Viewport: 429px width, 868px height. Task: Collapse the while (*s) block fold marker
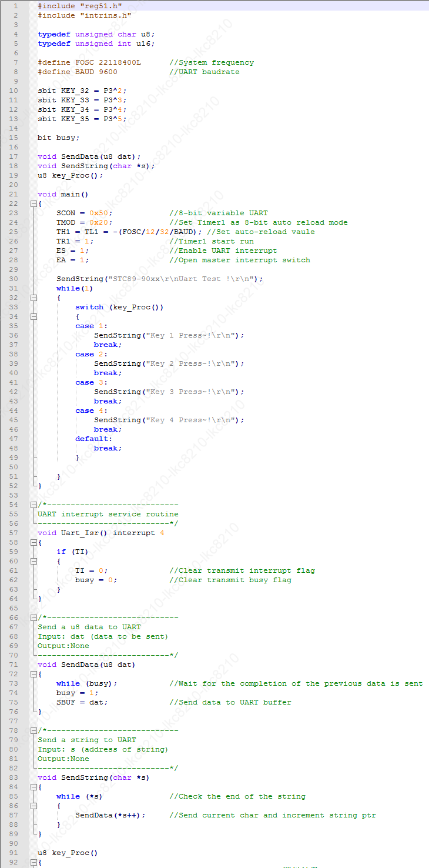pyautogui.click(x=33, y=806)
